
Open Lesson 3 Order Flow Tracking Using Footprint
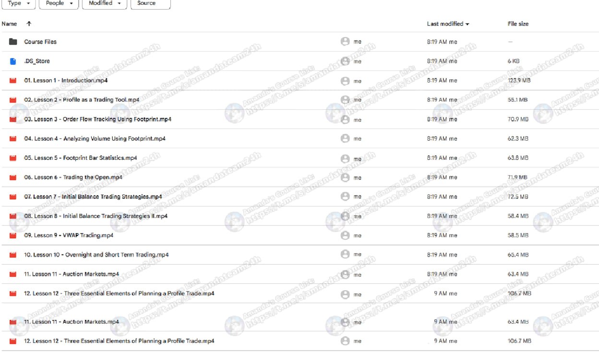coord(97,119)
